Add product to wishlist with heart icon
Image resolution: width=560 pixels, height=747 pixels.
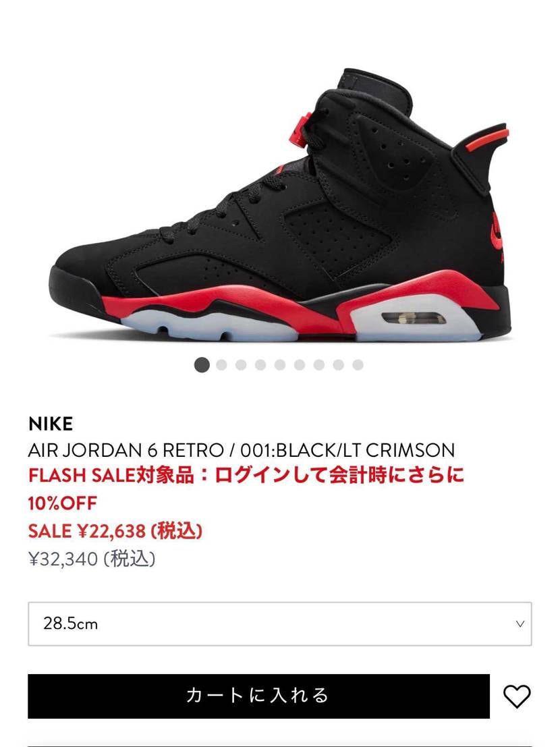[x=517, y=696]
